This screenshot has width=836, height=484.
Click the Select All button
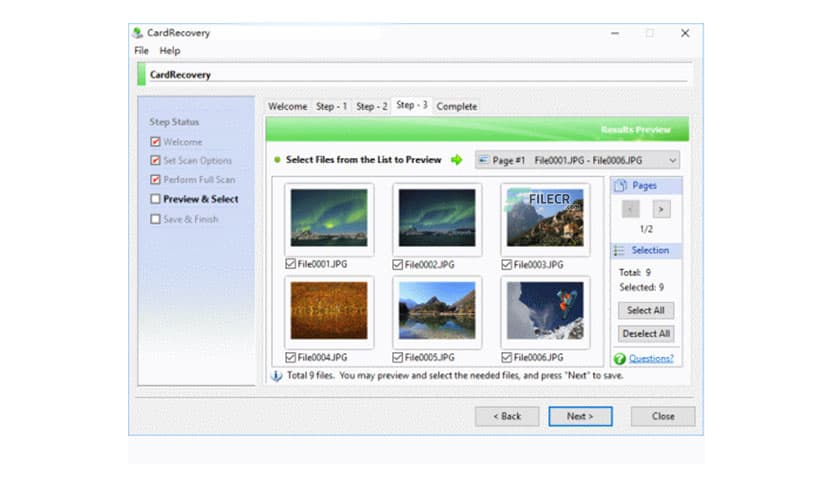coord(646,310)
